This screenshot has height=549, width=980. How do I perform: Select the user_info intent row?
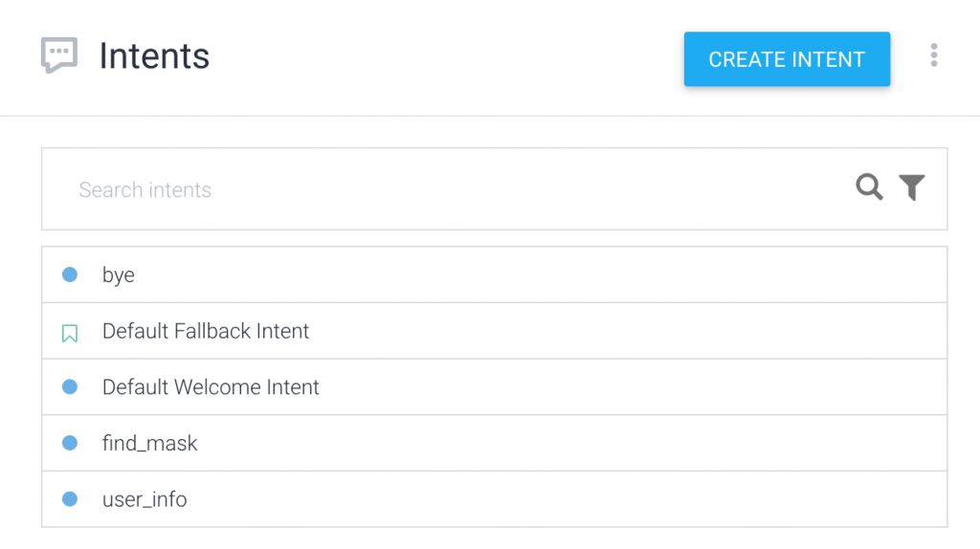point(495,499)
